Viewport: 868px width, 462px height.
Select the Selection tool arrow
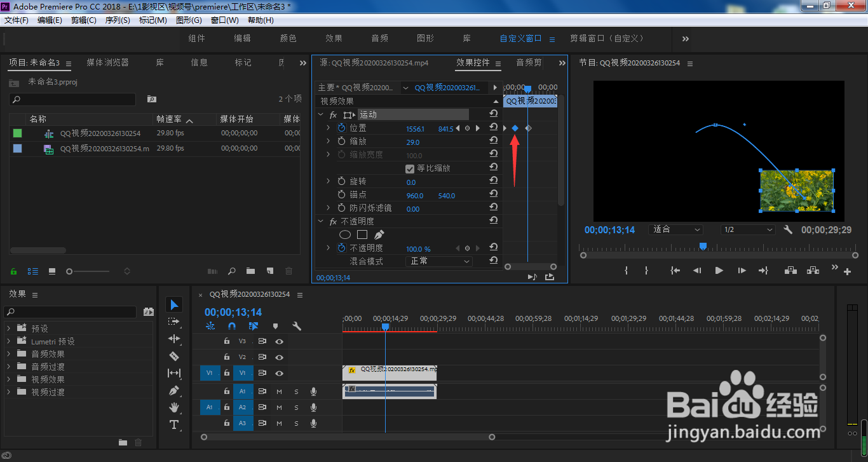click(175, 305)
